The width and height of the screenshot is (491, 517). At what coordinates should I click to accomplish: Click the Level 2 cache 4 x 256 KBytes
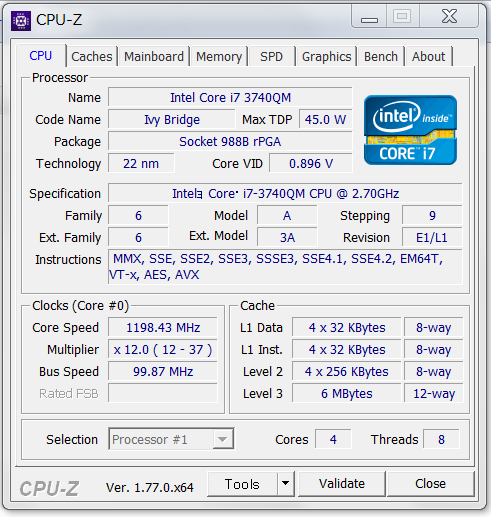pos(347,371)
